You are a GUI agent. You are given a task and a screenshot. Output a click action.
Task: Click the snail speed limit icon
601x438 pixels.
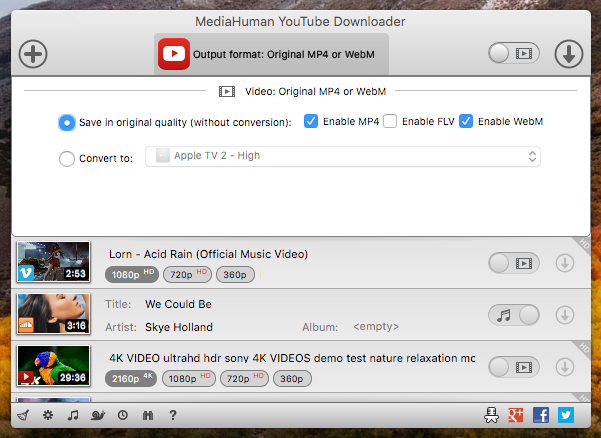tap(98, 415)
